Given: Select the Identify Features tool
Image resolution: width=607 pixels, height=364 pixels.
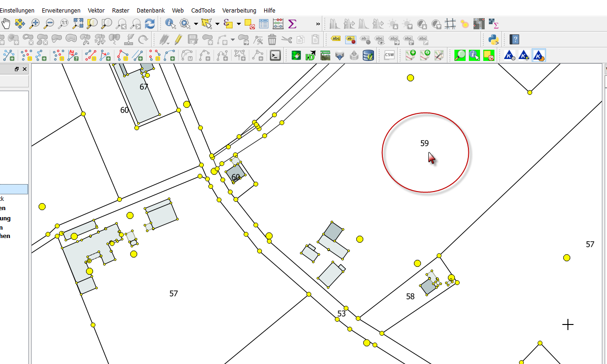Looking at the screenshot, I should tap(170, 23).
